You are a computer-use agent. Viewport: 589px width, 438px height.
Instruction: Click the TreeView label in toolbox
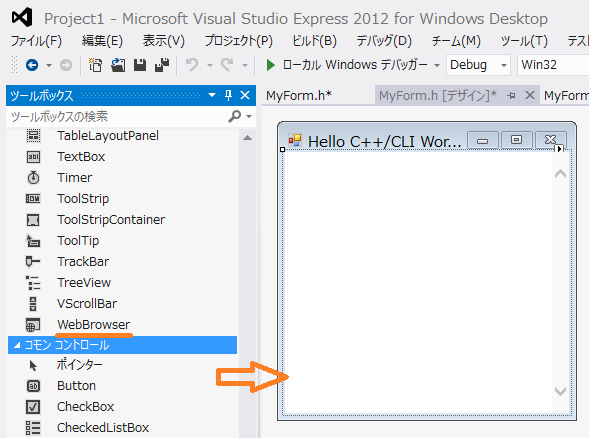(84, 282)
